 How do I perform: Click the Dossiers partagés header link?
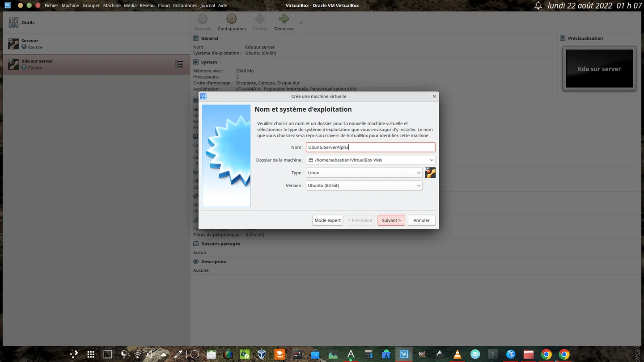tap(220, 244)
